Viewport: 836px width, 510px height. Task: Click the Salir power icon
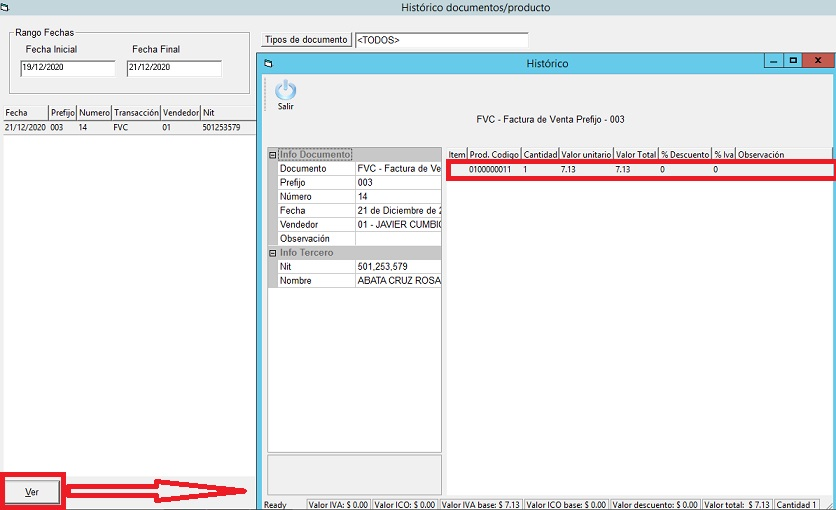pos(285,90)
